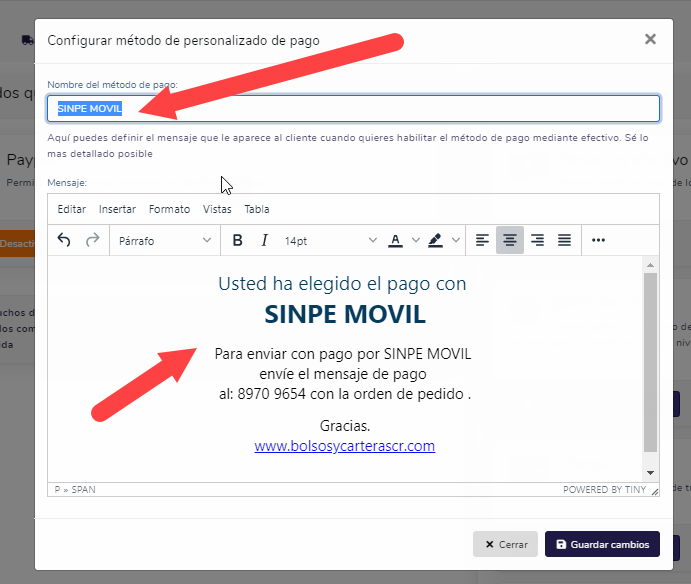
Task: Click the editor scroll down arrow
Action: tap(650, 472)
